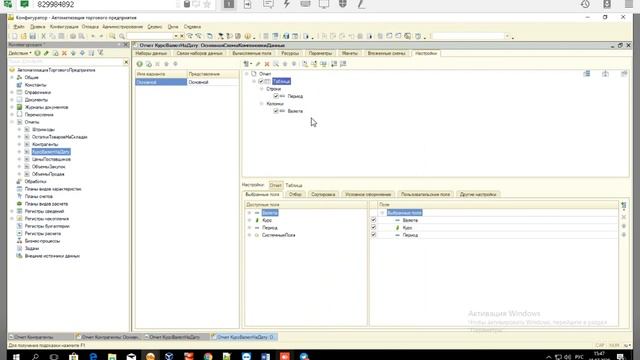The image size is (640, 360).
Task: Select the Основной variant row
Action: coord(187,82)
